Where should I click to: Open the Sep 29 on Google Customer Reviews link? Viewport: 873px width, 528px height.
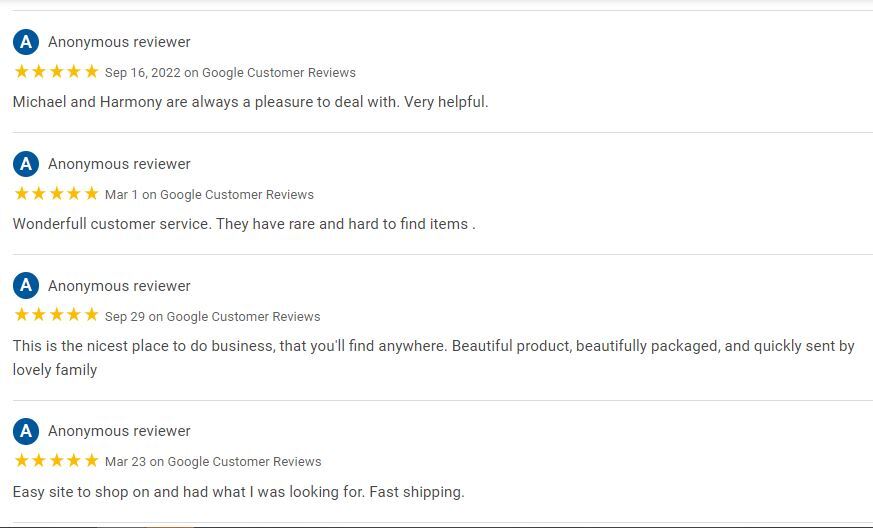tap(213, 316)
